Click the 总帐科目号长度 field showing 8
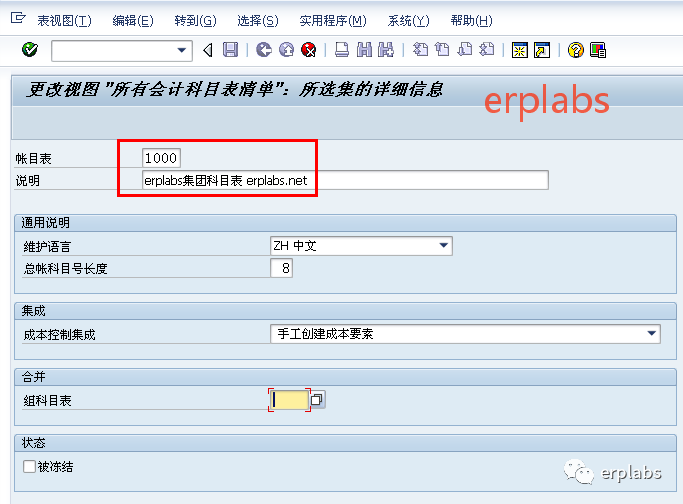The height and width of the screenshot is (504, 683). point(281,268)
